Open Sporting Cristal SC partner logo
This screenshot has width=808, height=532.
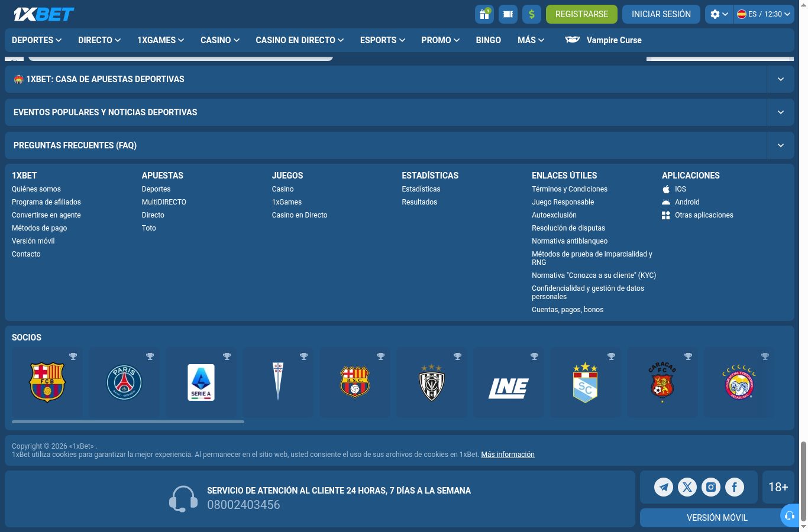point(586,382)
